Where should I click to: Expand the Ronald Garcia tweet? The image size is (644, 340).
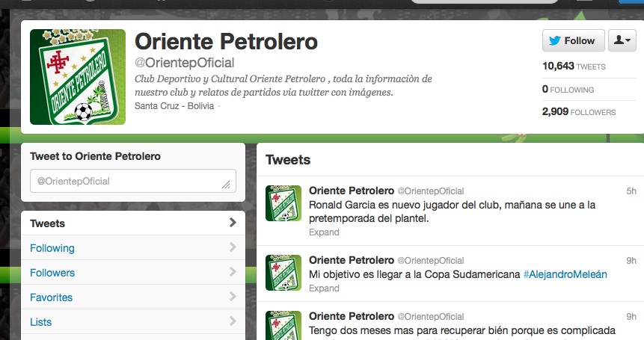(324, 232)
